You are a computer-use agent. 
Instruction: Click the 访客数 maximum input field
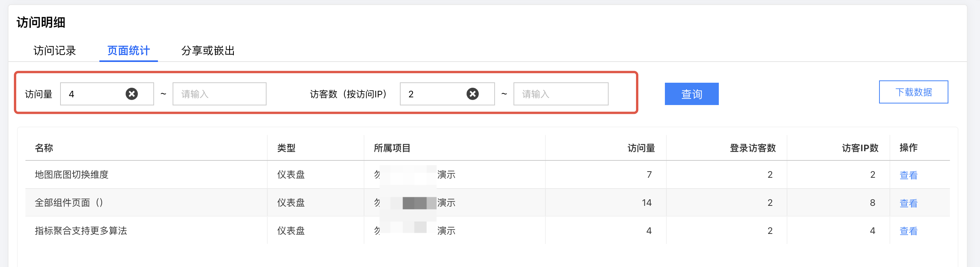(560, 94)
